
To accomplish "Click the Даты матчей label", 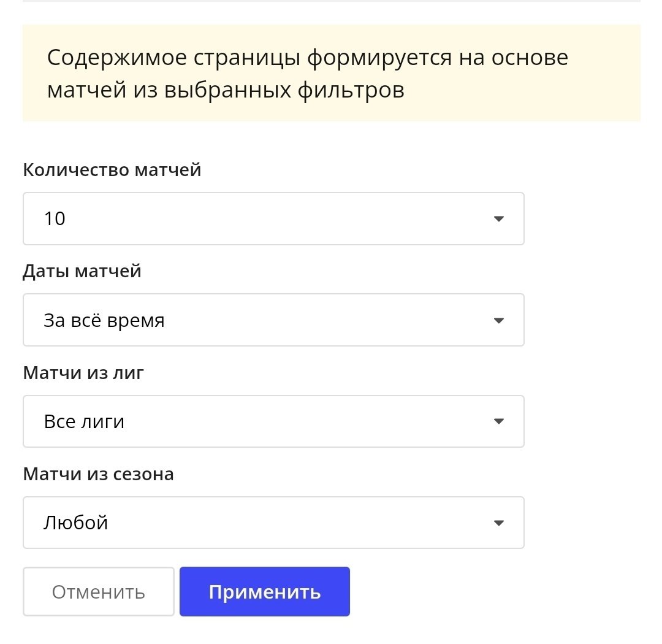I will [x=82, y=271].
